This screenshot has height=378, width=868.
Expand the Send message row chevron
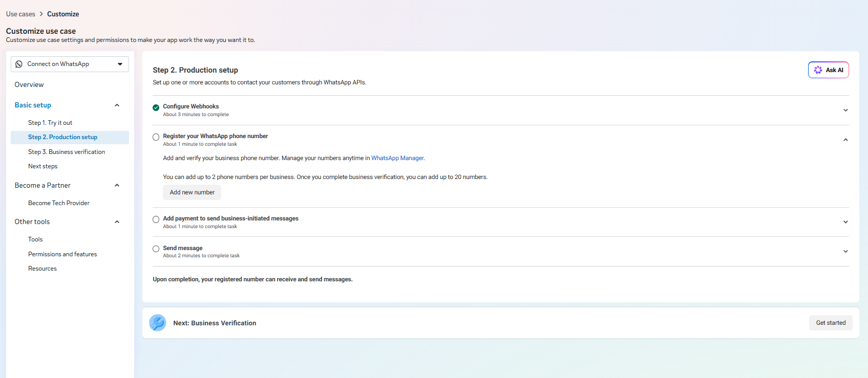[845, 252]
